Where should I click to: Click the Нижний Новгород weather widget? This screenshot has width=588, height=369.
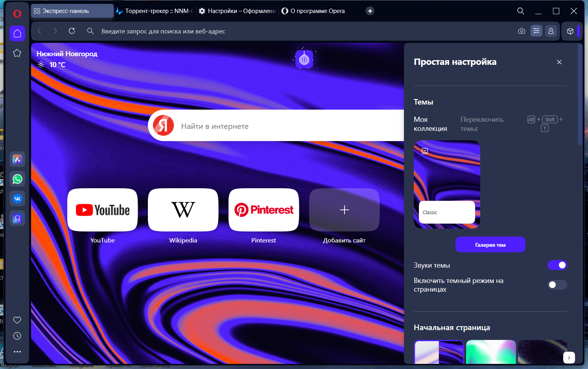pyautogui.click(x=67, y=59)
